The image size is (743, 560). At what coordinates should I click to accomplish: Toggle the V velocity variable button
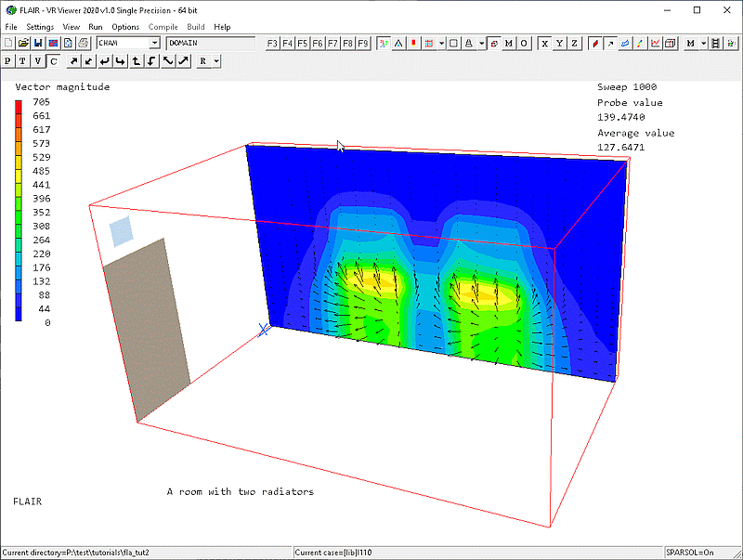[38, 61]
